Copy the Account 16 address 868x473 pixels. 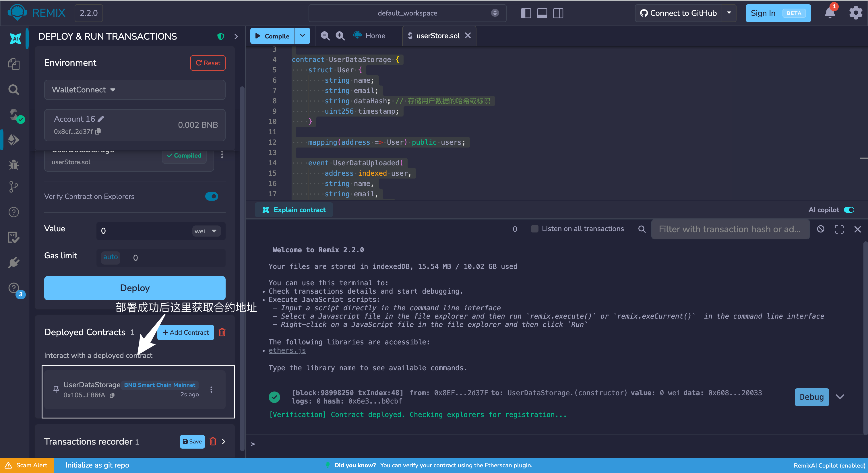pyautogui.click(x=98, y=131)
